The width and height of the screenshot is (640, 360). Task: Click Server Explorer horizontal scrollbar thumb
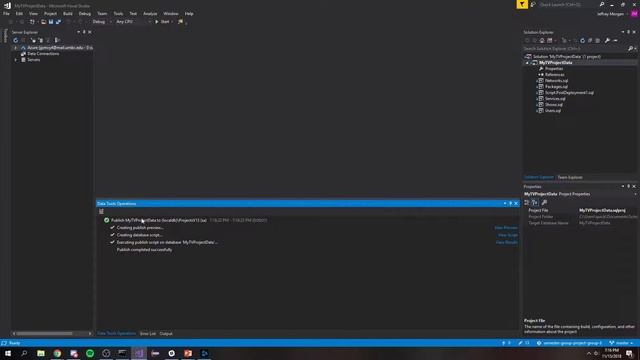click(44, 333)
